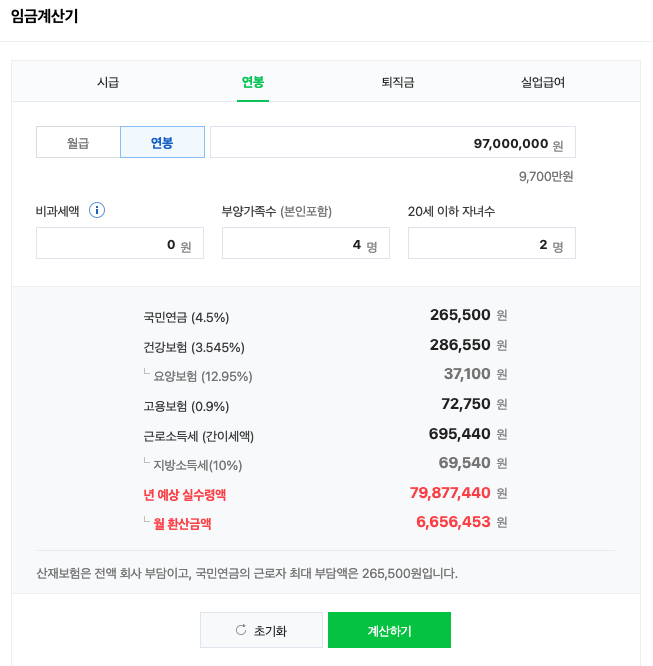Click the 임금계산기 page heading
This screenshot has height=666, width=653.
click(44, 17)
